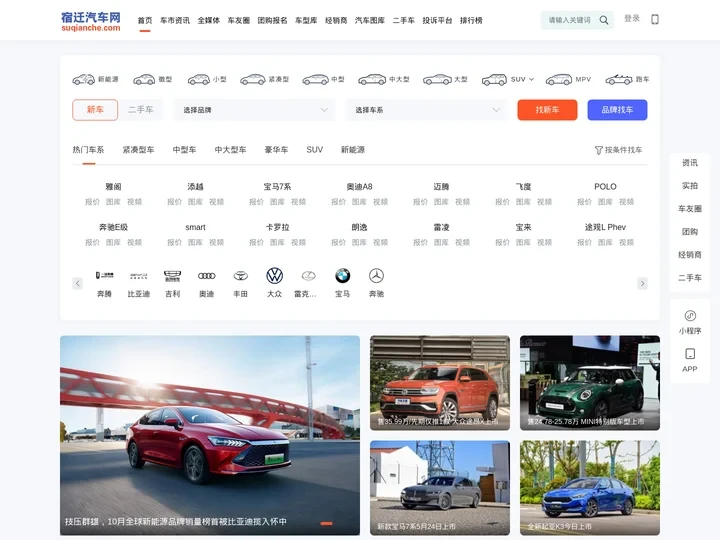The width and height of the screenshot is (720, 540).
Task: Select the 大型 car type icon
Action: tap(437, 79)
